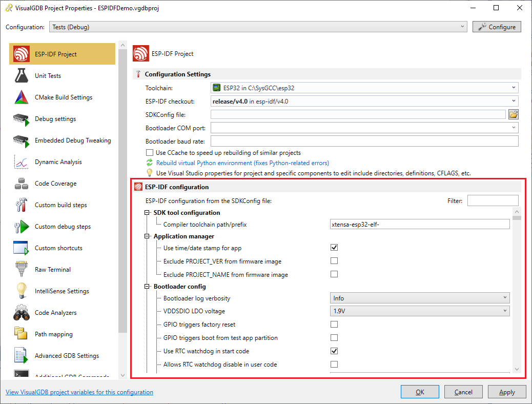Click the Configuration Settings hammer icon

click(138, 74)
